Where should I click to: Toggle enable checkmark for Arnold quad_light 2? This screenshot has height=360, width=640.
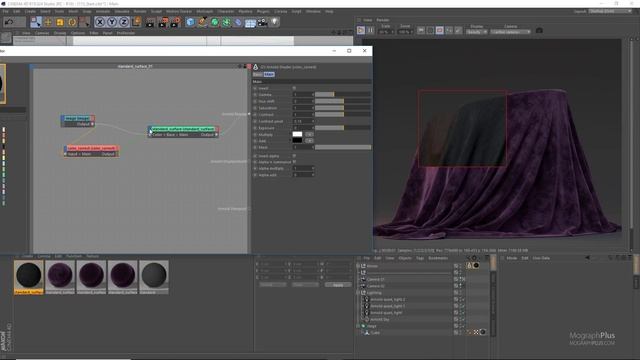[x=463, y=300]
